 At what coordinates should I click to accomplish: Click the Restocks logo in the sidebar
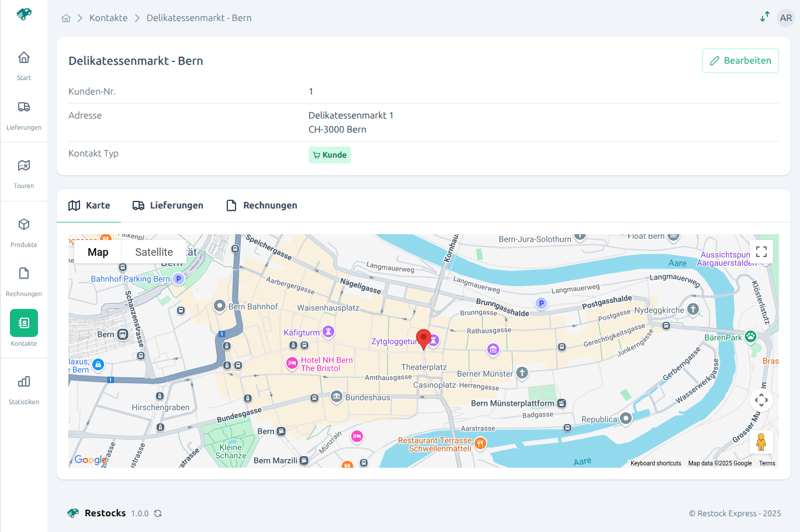[x=24, y=14]
